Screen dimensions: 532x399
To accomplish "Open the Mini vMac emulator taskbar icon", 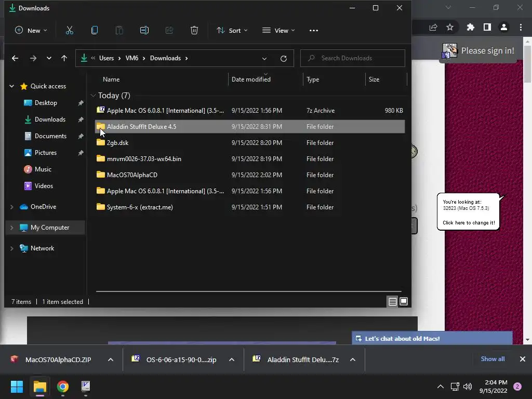I will point(86,387).
